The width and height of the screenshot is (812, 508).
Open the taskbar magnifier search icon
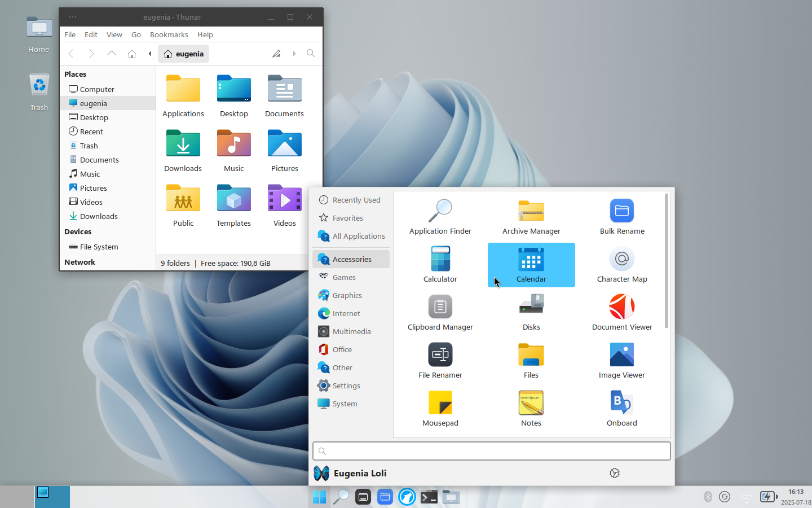coord(341,497)
